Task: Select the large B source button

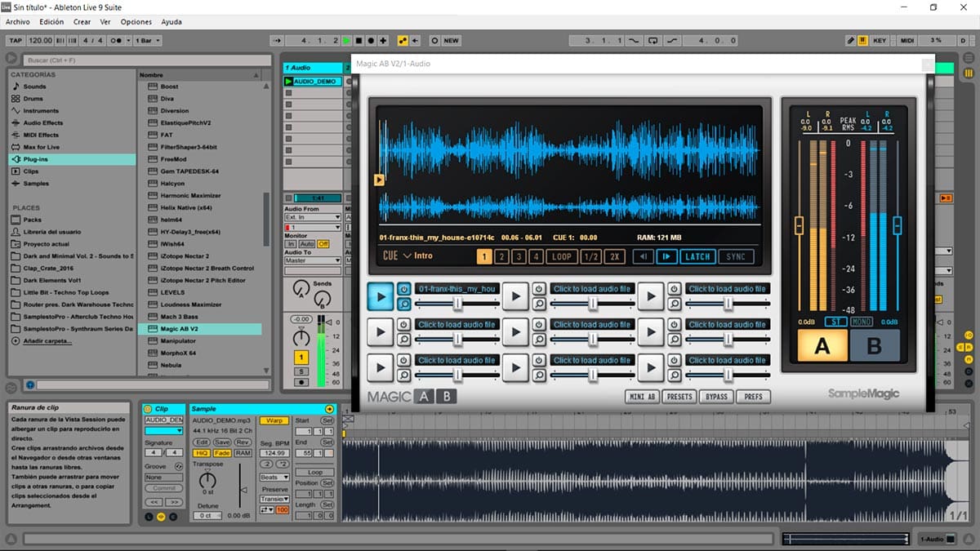Action: [874, 346]
